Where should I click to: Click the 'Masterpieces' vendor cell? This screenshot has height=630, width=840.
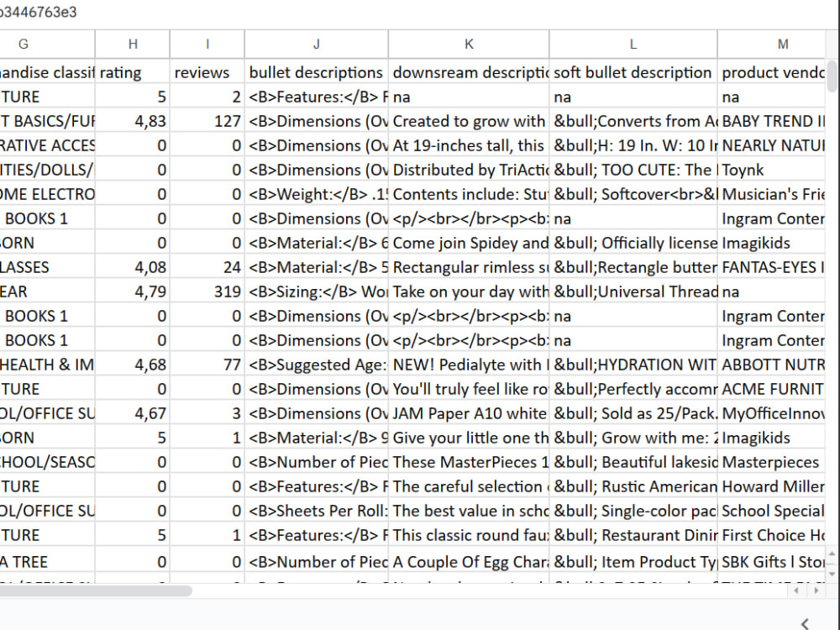coord(771,462)
